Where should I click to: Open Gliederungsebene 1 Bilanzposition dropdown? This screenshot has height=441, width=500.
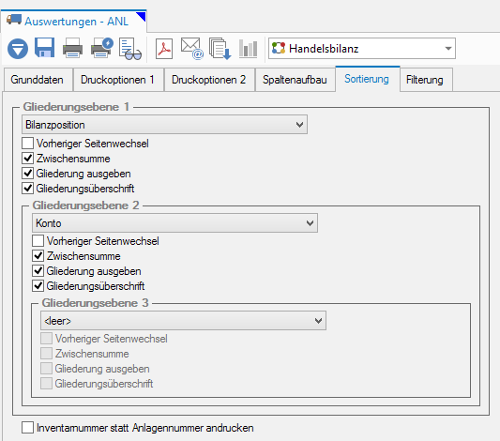[x=165, y=125]
